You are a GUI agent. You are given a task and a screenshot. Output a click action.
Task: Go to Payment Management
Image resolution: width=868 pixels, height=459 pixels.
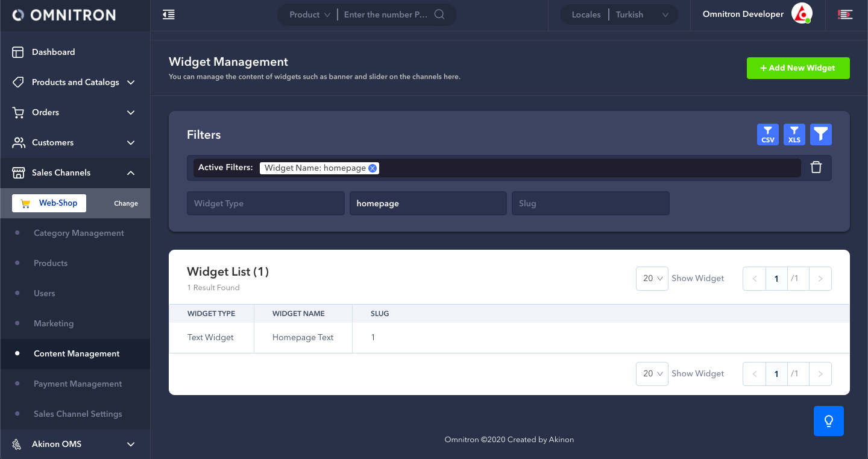pos(78,384)
